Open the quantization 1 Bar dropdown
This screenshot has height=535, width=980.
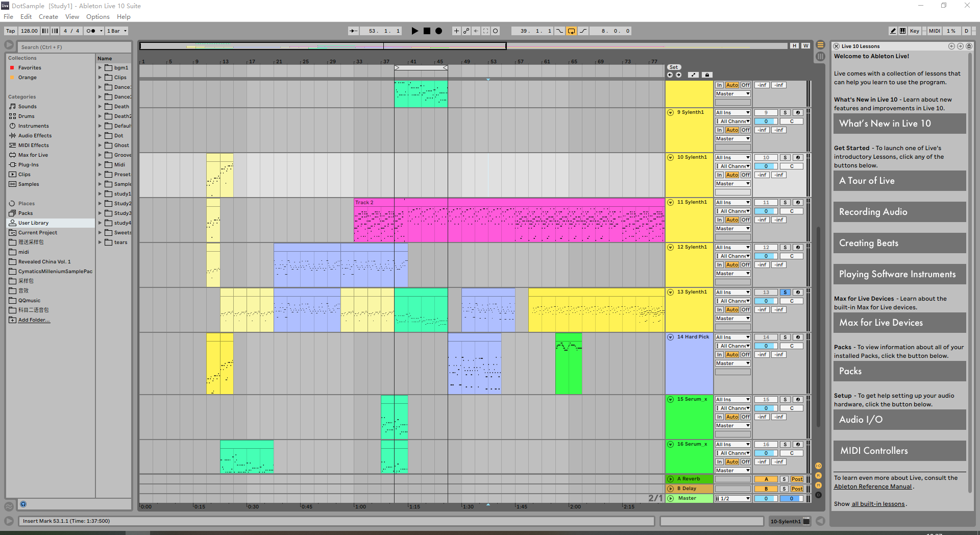116,31
